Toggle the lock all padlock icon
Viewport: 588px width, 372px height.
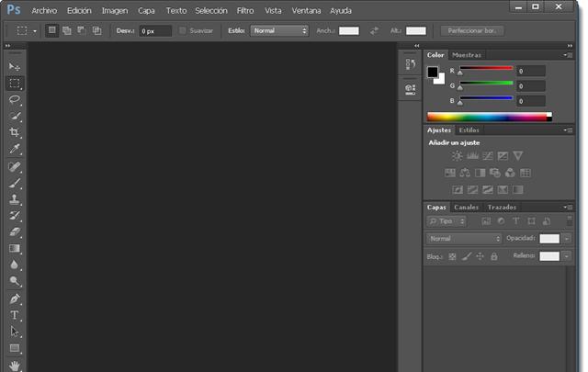coord(494,256)
